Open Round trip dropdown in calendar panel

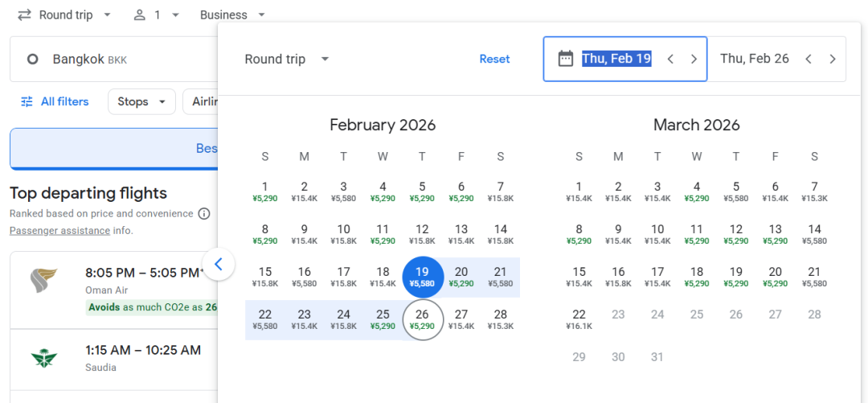pos(287,59)
